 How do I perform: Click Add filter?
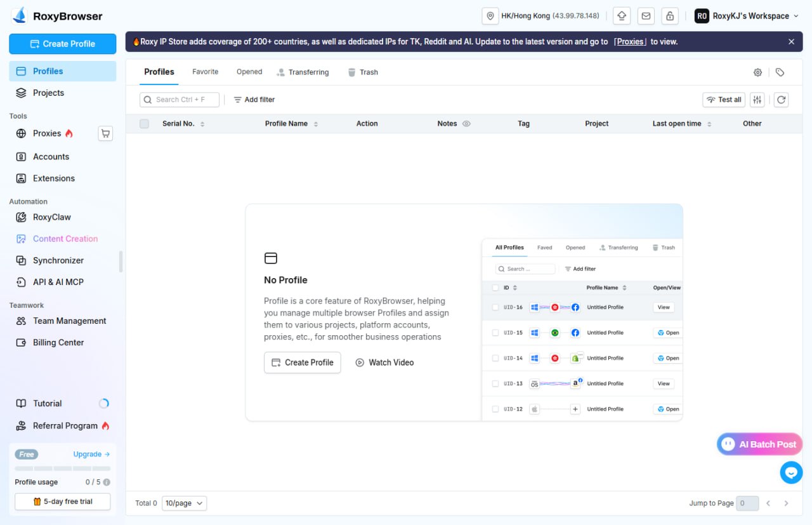point(254,100)
